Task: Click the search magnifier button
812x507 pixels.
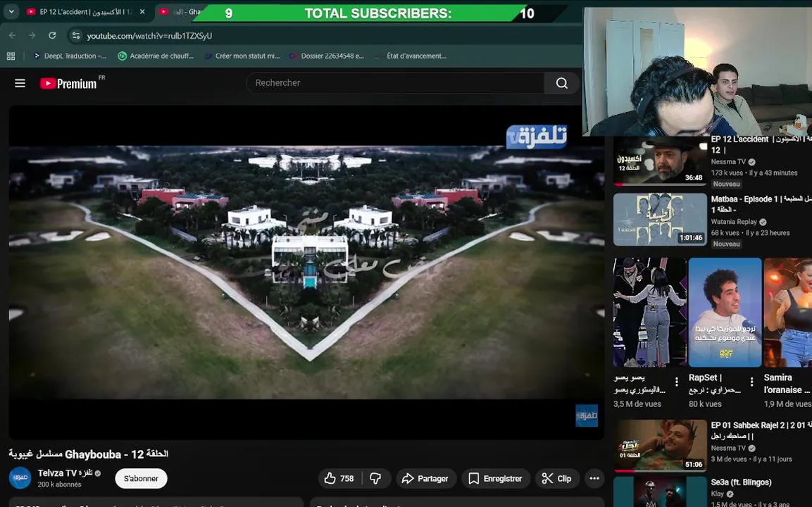Action: coord(562,83)
